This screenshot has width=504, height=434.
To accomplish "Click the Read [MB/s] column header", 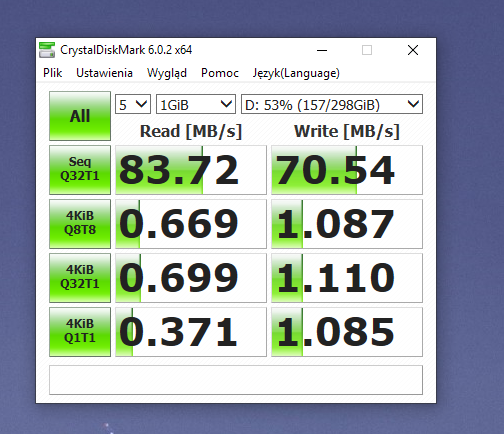I will pos(191,131).
